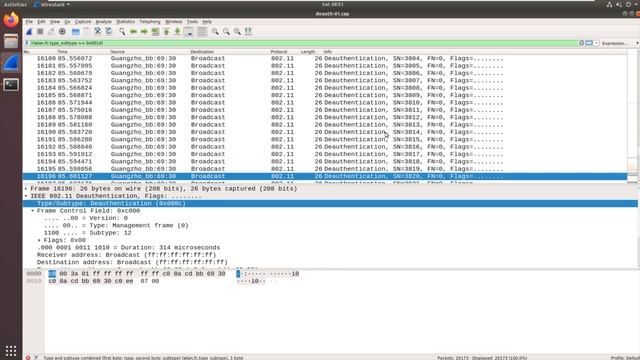Zoom out the main window text
The width and height of the screenshot is (640, 360).
pos(226,31)
